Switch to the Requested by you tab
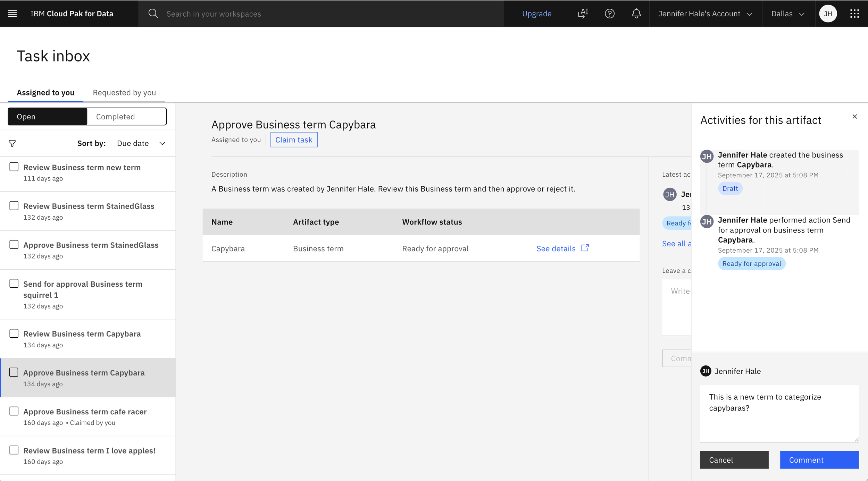868x481 pixels. tap(124, 93)
